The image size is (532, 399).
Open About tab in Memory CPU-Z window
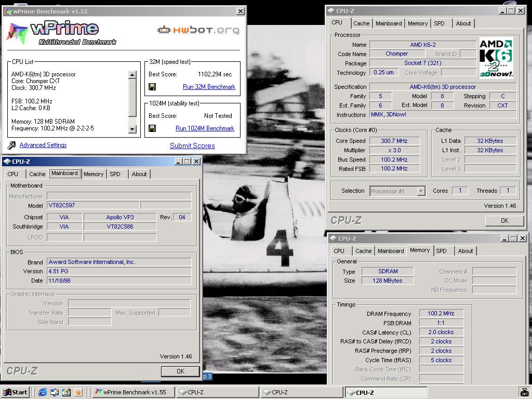pos(465,251)
